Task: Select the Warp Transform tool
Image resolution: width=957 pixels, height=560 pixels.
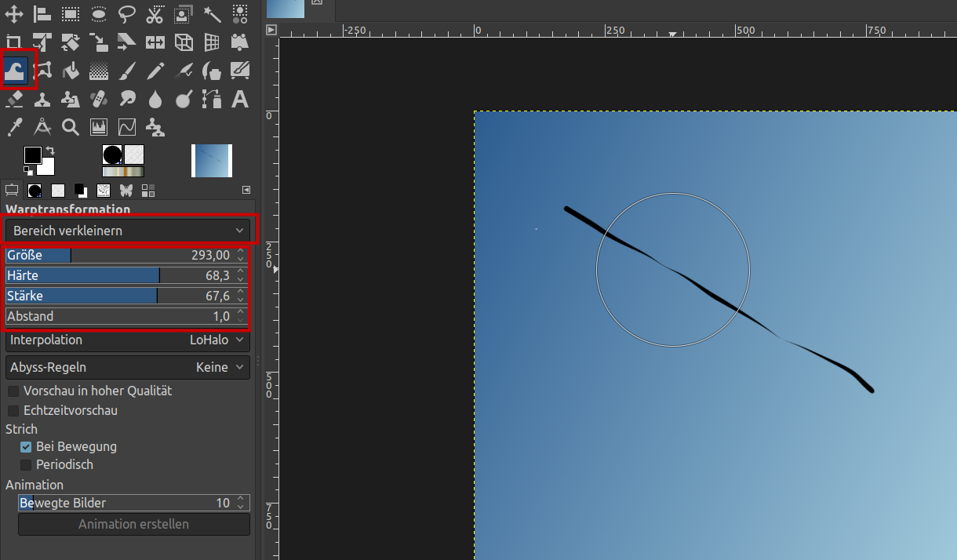Action: [16, 71]
